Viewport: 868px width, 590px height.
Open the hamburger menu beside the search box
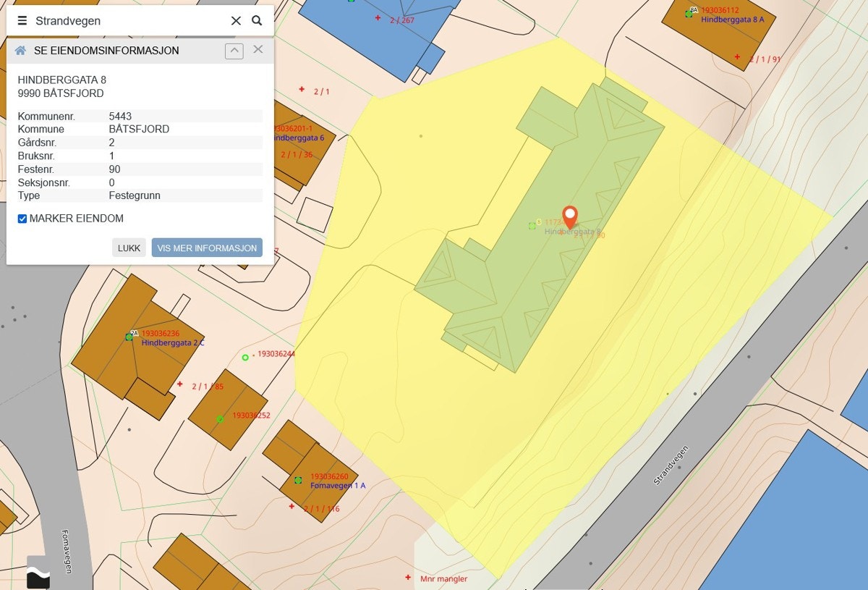pos(23,20)
